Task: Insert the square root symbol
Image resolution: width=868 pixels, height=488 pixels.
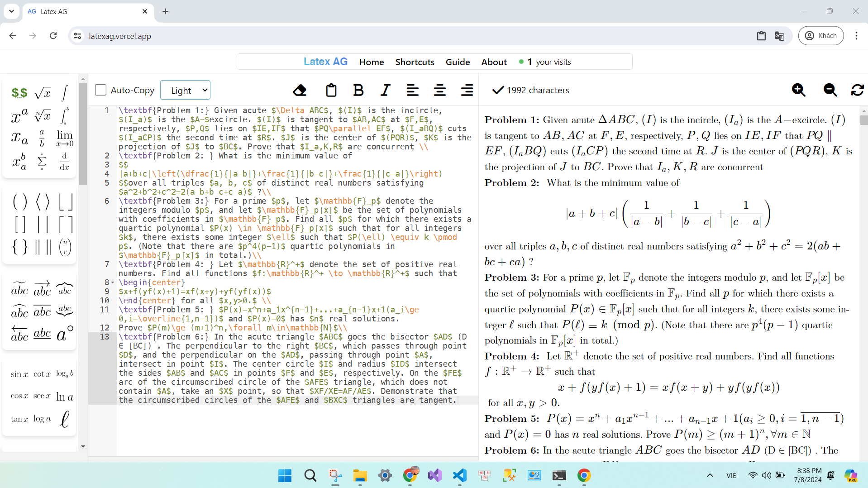Action: tap(43, 93)
